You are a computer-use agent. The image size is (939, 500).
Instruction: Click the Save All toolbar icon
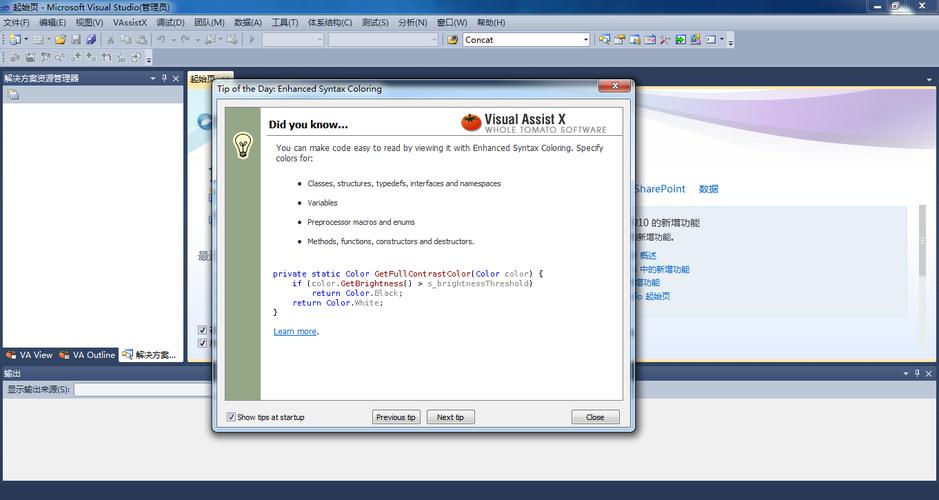(91, 40)
